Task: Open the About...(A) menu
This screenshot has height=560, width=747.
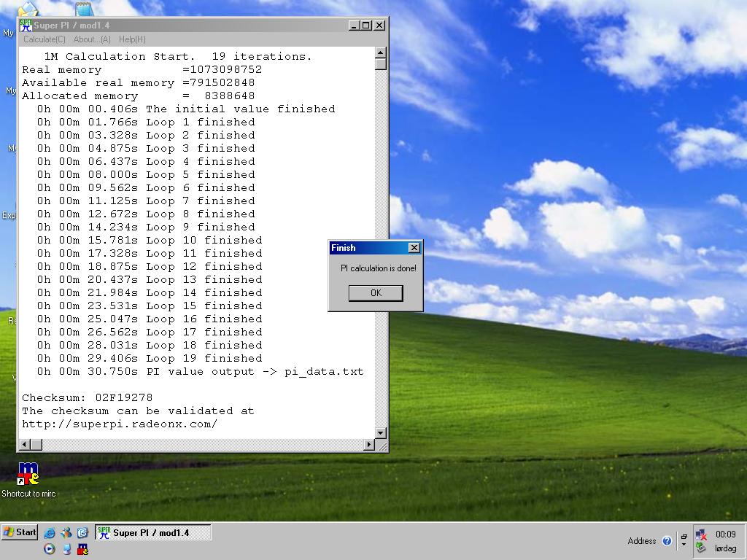Action: pos(92,39)
